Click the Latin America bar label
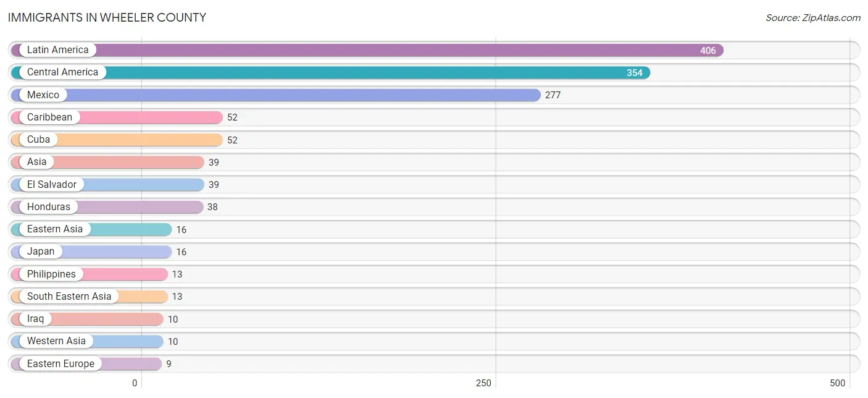The width and height of the screenshot is (868, 398). (x=58, y=50)
